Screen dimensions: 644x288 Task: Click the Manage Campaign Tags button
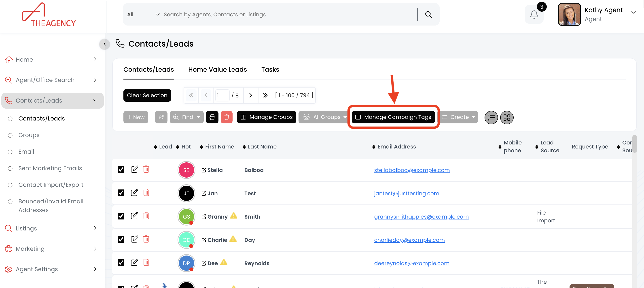coord(393,117)
